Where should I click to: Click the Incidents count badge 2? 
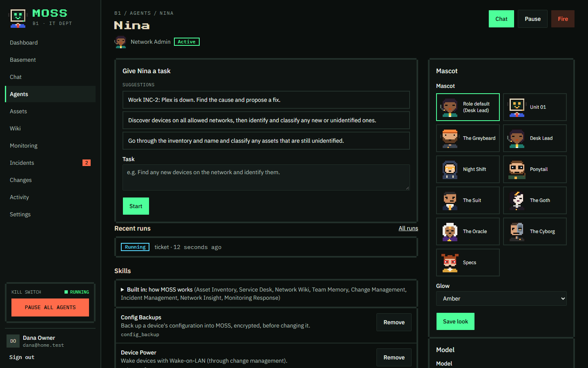coord(87,163)
